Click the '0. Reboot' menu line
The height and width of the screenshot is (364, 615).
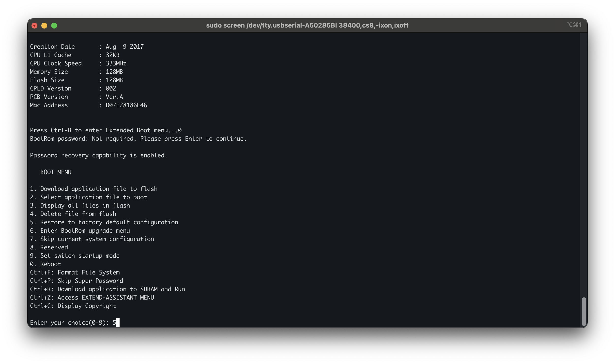[x=45, y=264]
